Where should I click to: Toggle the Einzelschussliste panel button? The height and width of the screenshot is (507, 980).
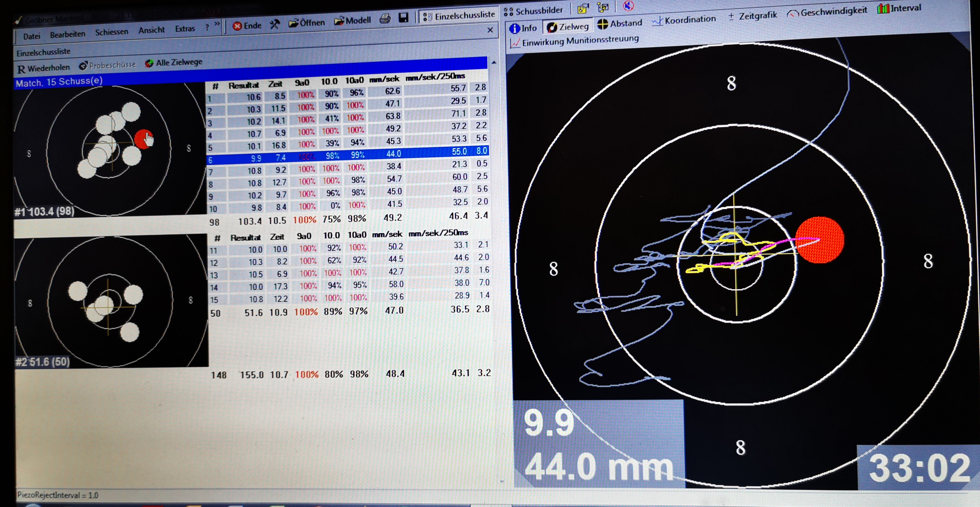coord(459,16)
